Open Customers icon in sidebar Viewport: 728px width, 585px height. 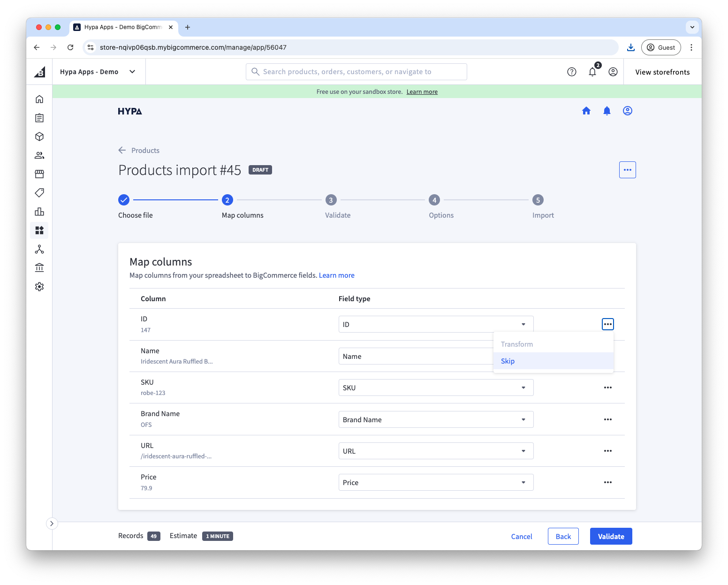(x=39, y=155)
